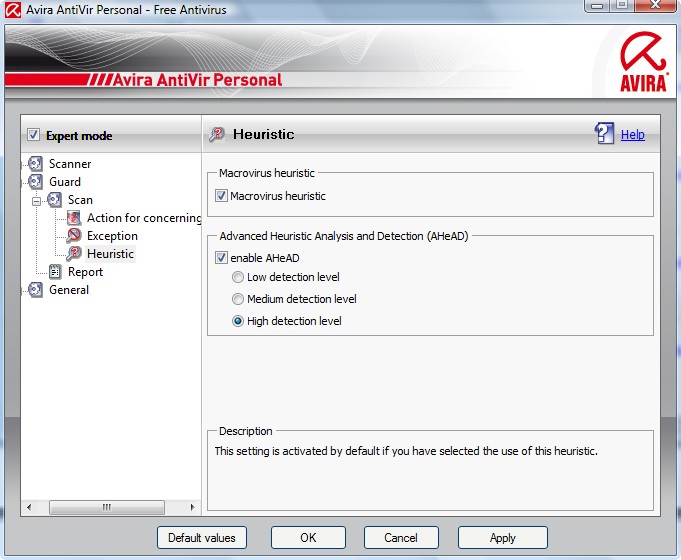Click the description text about heuristic setting
Viewport: 681px width, 560px height.
click(x=406, y=451)
